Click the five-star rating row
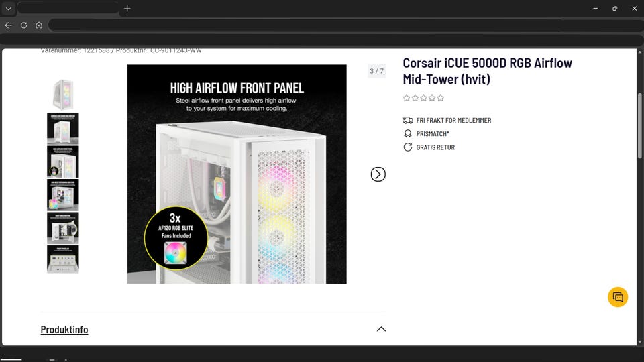Viewport: 644px width, 362px height. click(423, 98)
